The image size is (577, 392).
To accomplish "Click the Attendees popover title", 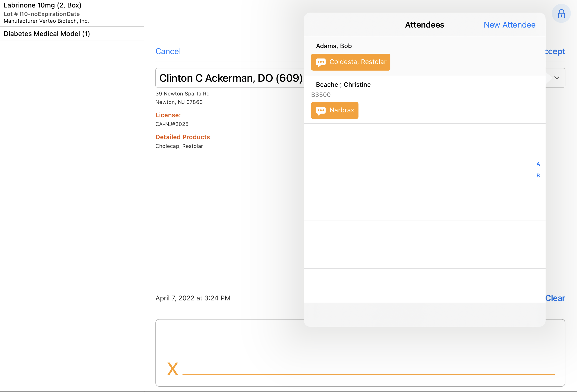I will (424, 25).
